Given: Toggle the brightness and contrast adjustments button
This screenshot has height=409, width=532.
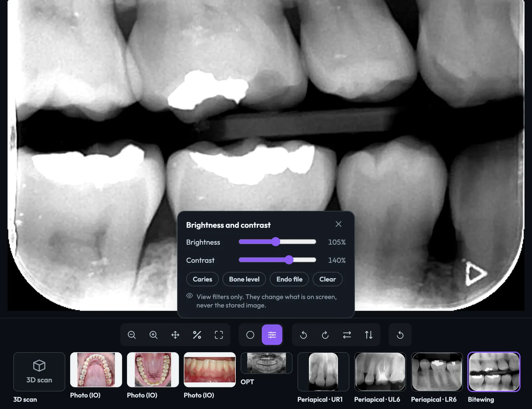Looking at the screenshot, I should click(272, 335).
